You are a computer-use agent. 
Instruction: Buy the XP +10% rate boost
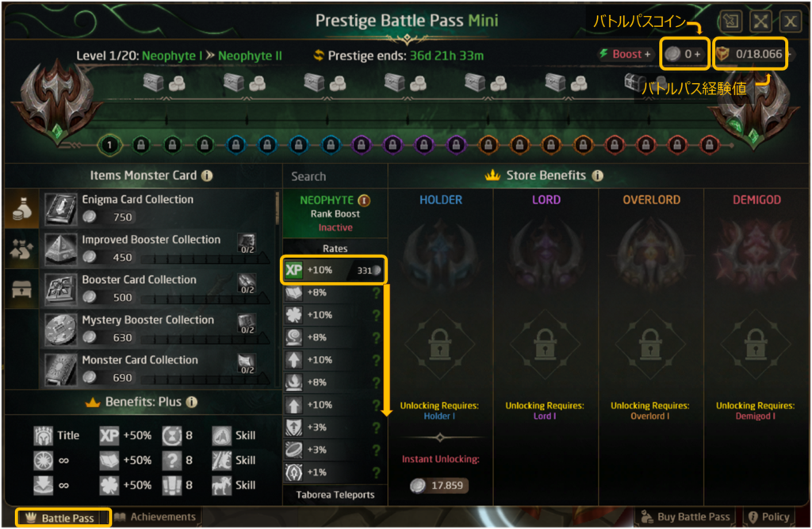(335, 270)
